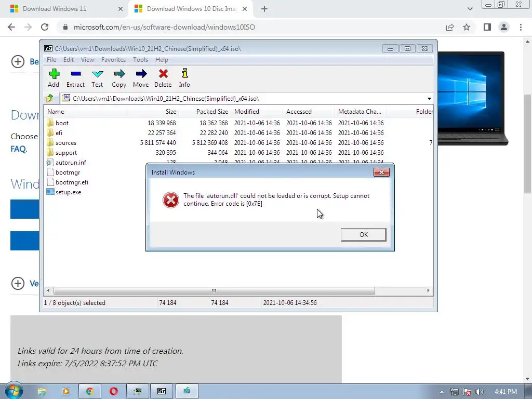Open Chrome profile avatar
532x399 pixels.
click(x=504, y=27)
